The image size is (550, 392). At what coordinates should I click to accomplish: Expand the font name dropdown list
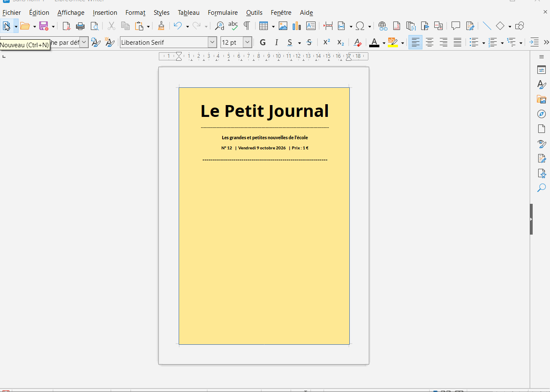[212, 43]
